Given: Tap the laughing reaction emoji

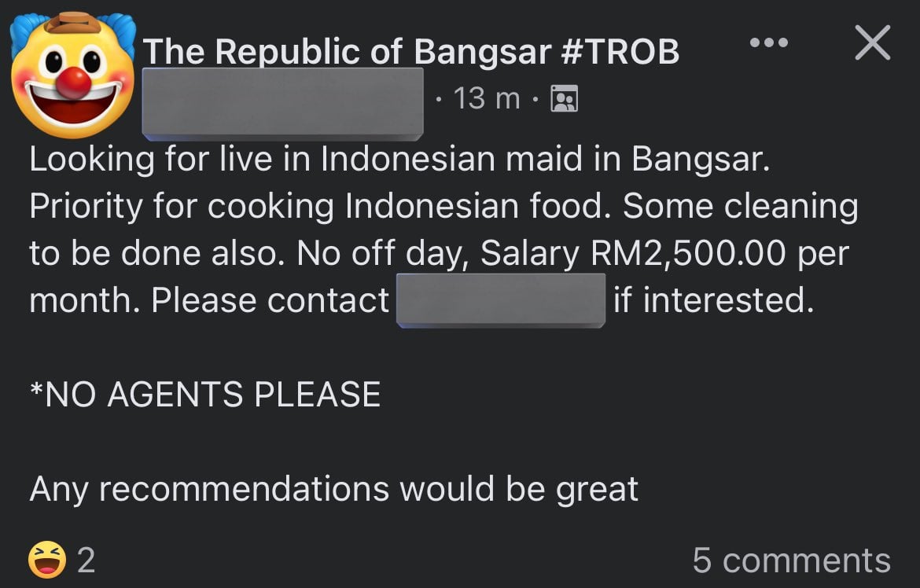Looking at the screenshot, I should (x=46, y=560).
